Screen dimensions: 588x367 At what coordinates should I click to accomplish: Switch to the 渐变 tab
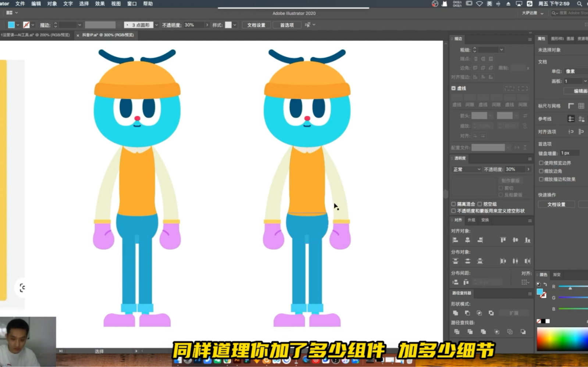point(557,275)
